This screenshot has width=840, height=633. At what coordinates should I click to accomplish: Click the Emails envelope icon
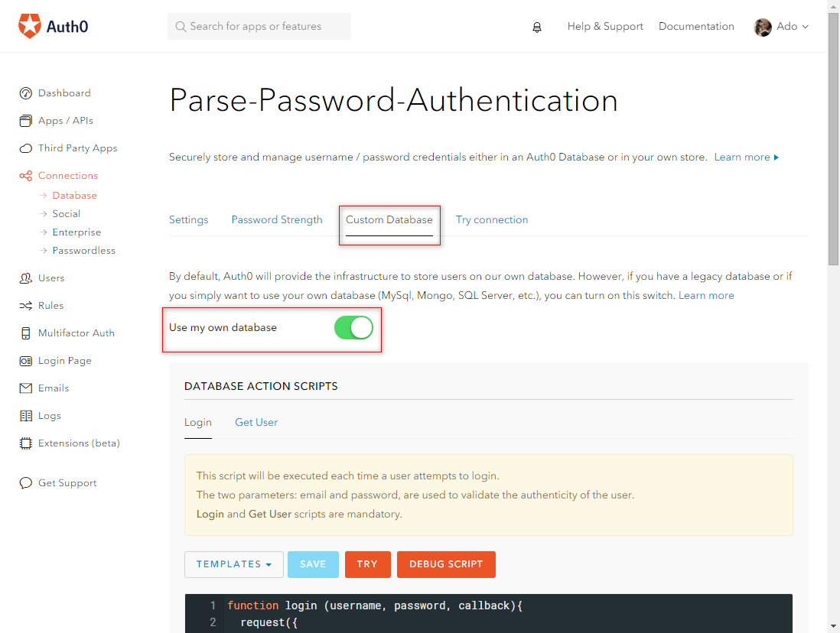(26, 388)
